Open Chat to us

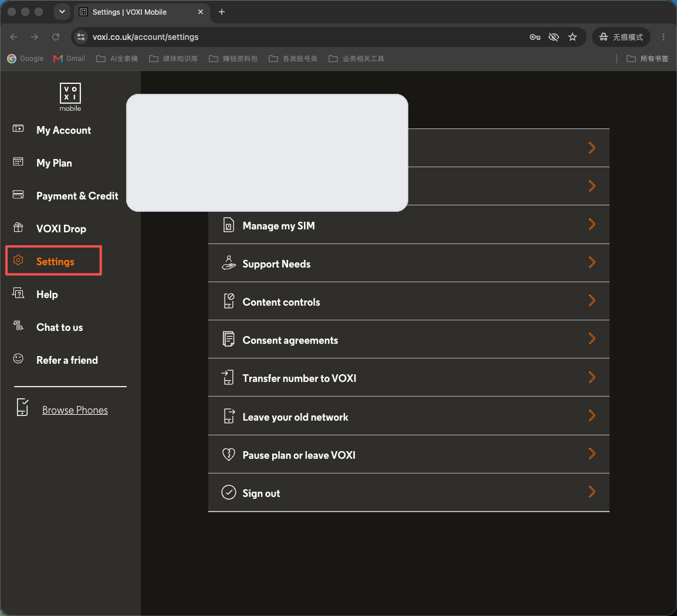click(x=60, y=327)
